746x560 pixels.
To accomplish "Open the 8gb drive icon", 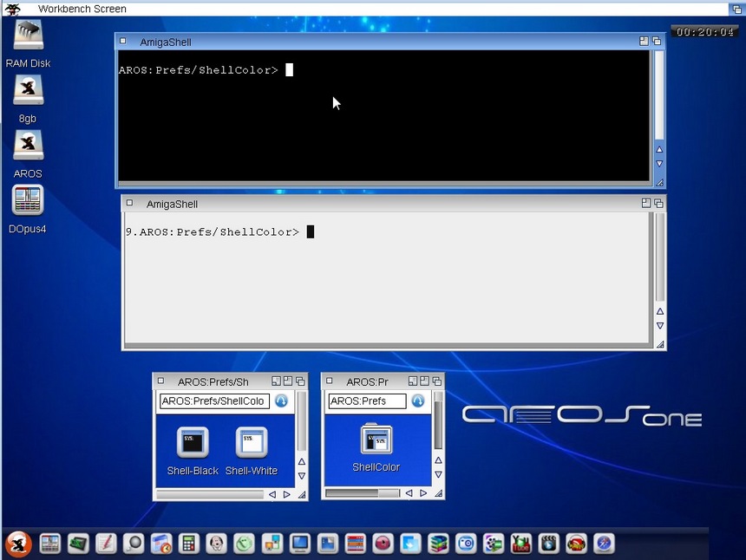I will point(28,92).
